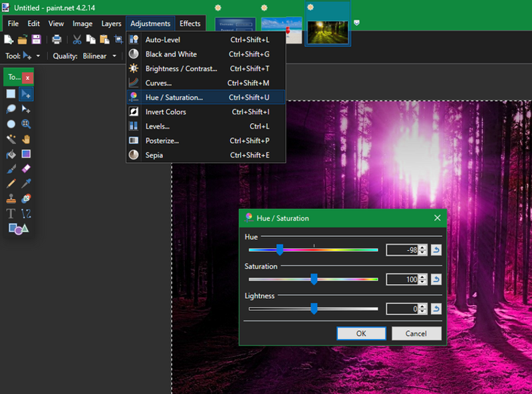Select the Magic Wand tool
The height and width of the screenshot is (394, 532).
[11, 139]
